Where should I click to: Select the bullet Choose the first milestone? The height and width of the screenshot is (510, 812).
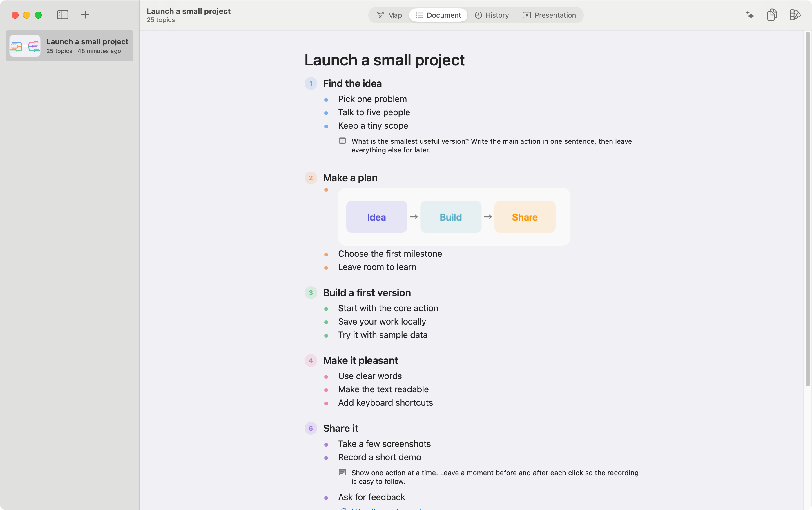coord(390,254)
